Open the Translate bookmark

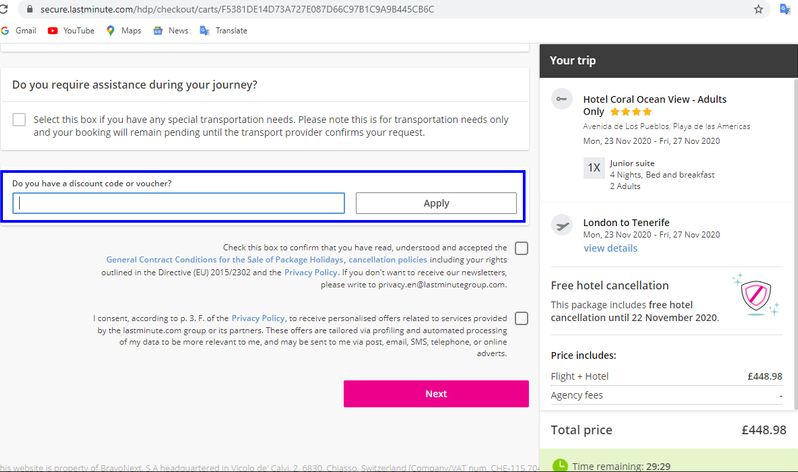click(223, 31)
